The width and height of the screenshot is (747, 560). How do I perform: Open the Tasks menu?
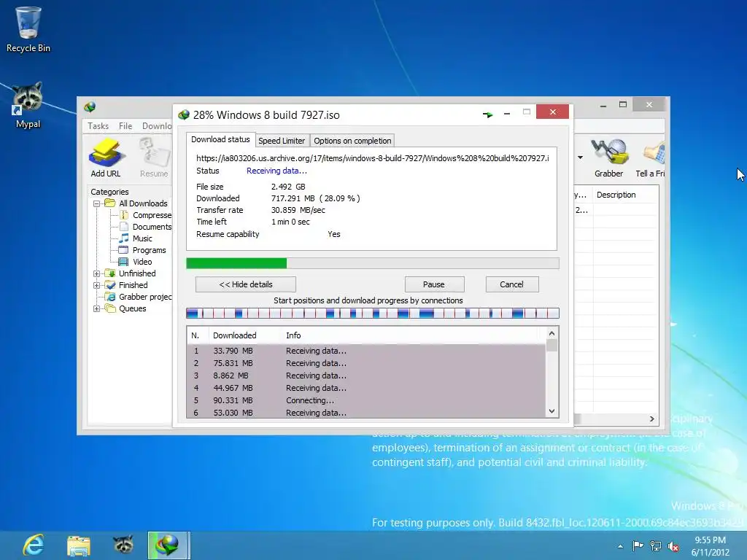tap(98, 125)
